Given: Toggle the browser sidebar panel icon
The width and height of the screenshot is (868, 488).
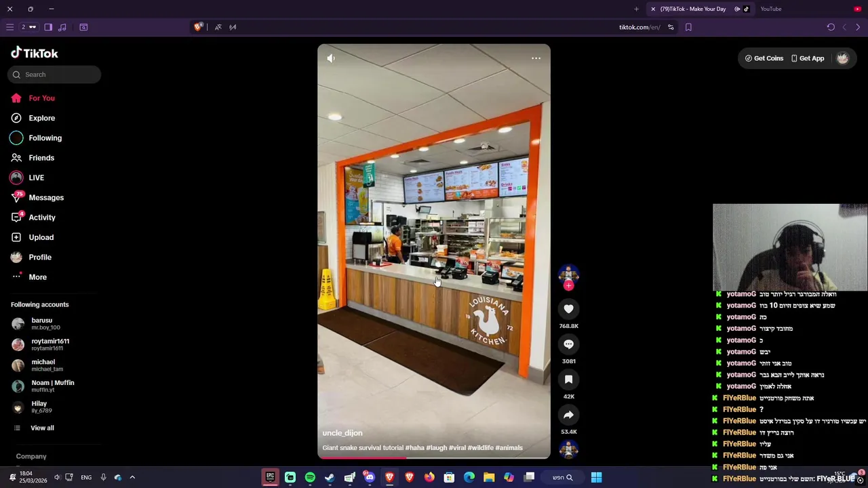Looking at the screenshot, I should click(48, 27).
